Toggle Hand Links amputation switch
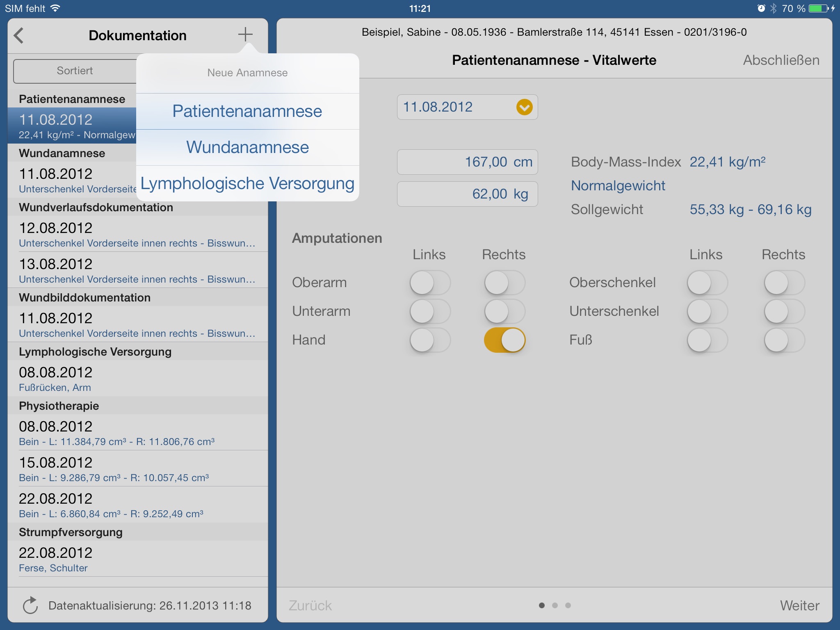This screenshot has height=630, width=840. pos(430,340)
